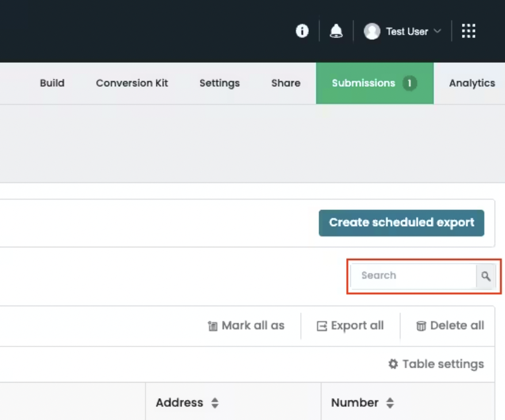Click the Test User avatar picture
The width and height of the screenshot is (505, 420).
coord(372,32)
